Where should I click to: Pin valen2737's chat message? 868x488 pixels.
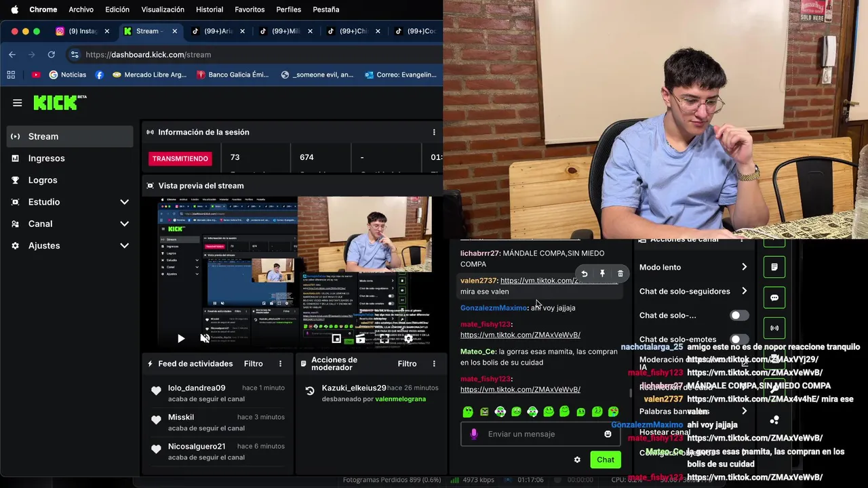(x=602, y=274)
